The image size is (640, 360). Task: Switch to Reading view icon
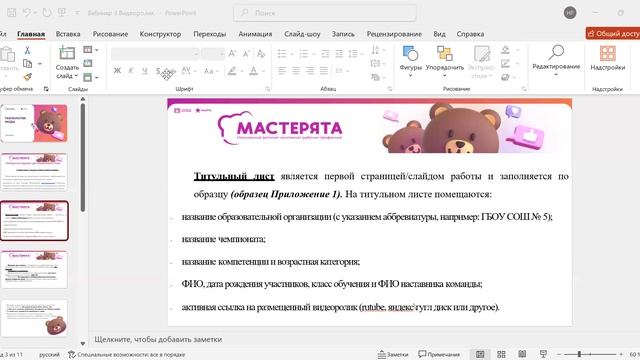[x=522, y=354]
